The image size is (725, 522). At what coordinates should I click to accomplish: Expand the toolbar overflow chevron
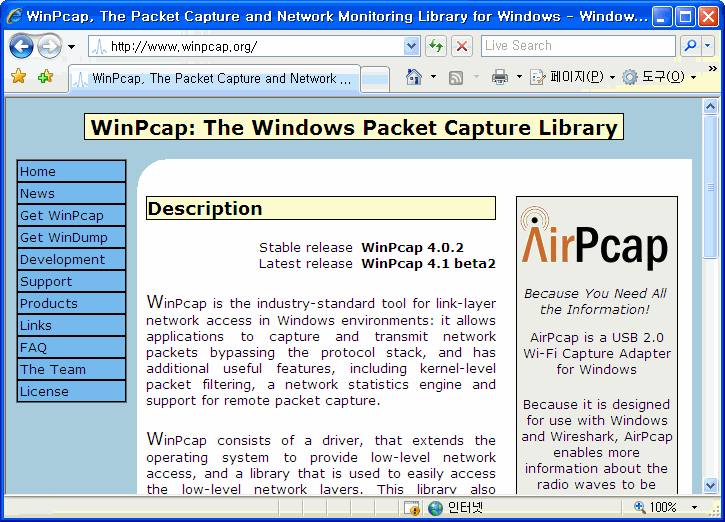coord(713,69)
